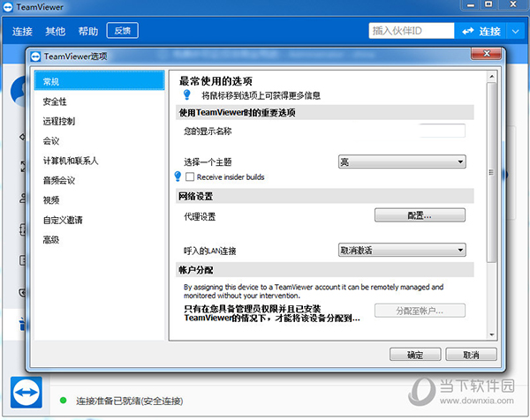
Task: Click the TeamViewer logo at bottom left
Action: tap(26, 393)
